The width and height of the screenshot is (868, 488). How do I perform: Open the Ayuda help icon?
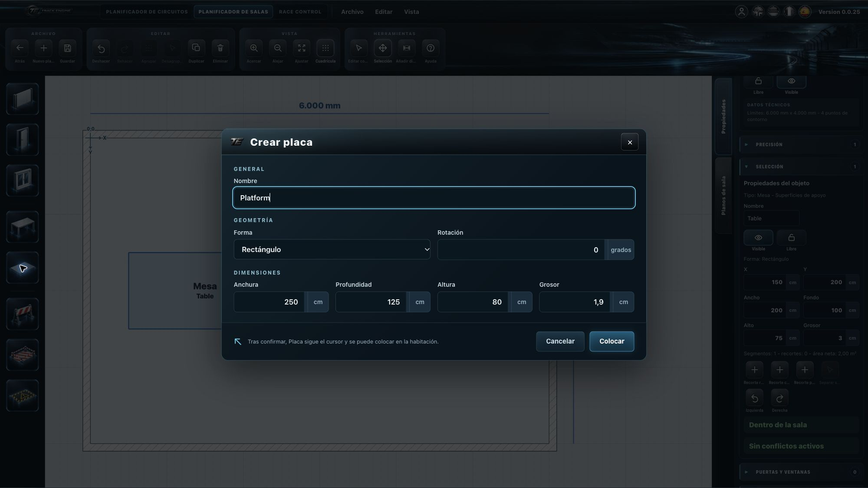[x=430, y=48]
